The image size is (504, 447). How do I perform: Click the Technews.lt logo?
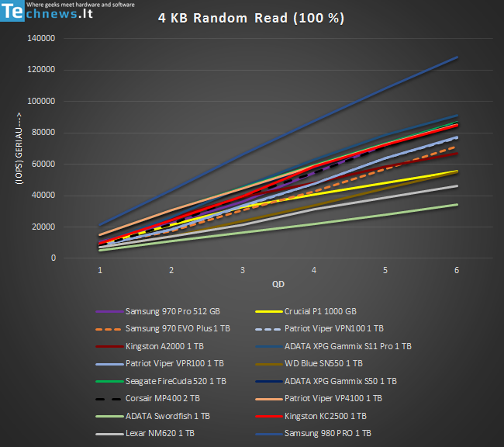pos(67,11)
